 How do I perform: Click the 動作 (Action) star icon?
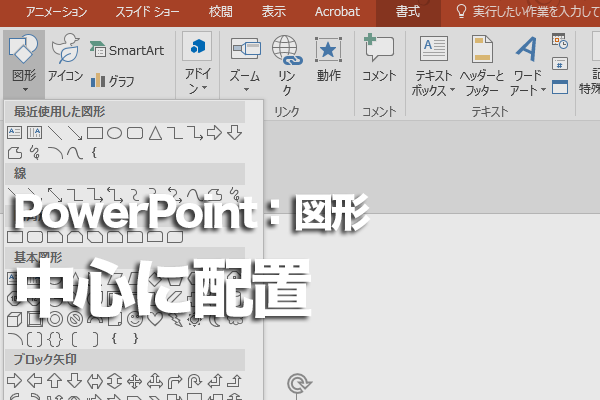[x=327, y=60]
